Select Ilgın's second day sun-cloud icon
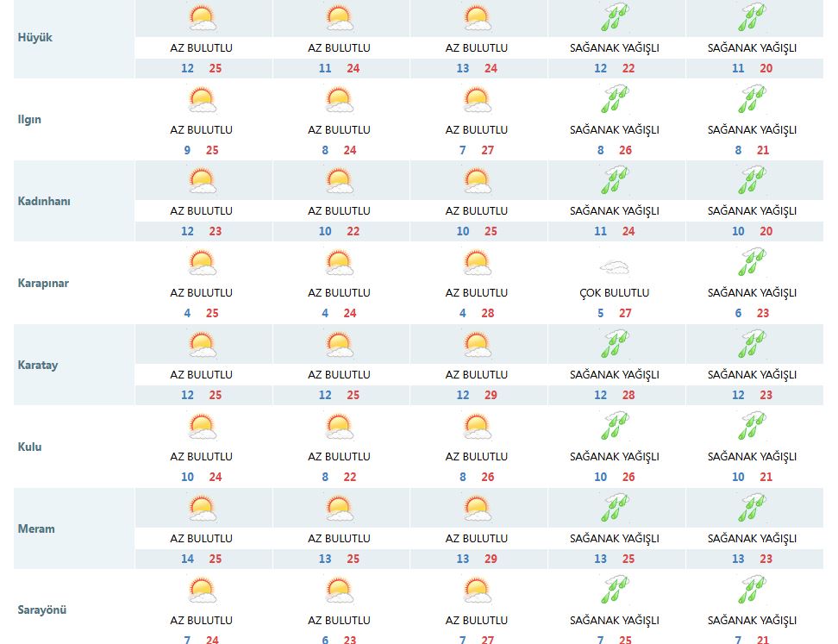Screen dimensions: 838x644 [x=339, y=100]
